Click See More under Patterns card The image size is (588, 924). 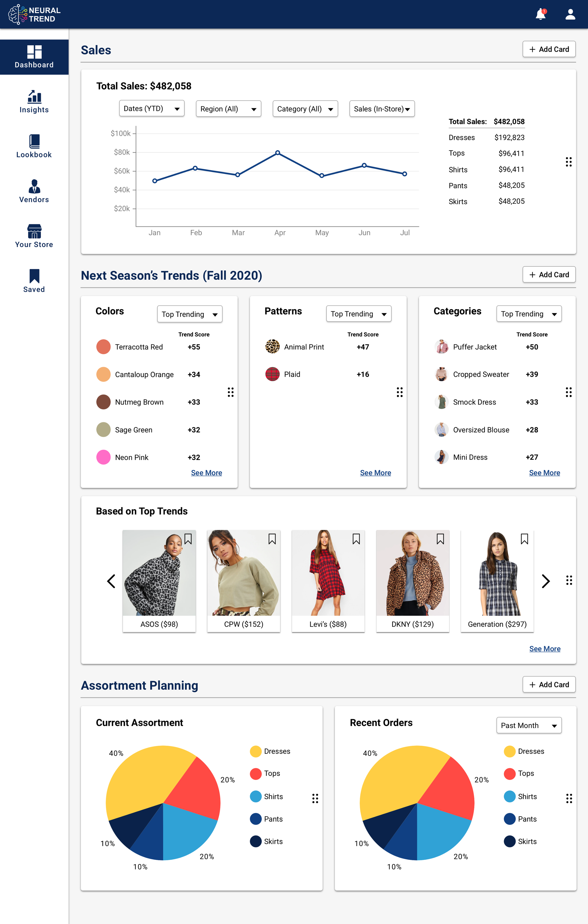[375, 473]
